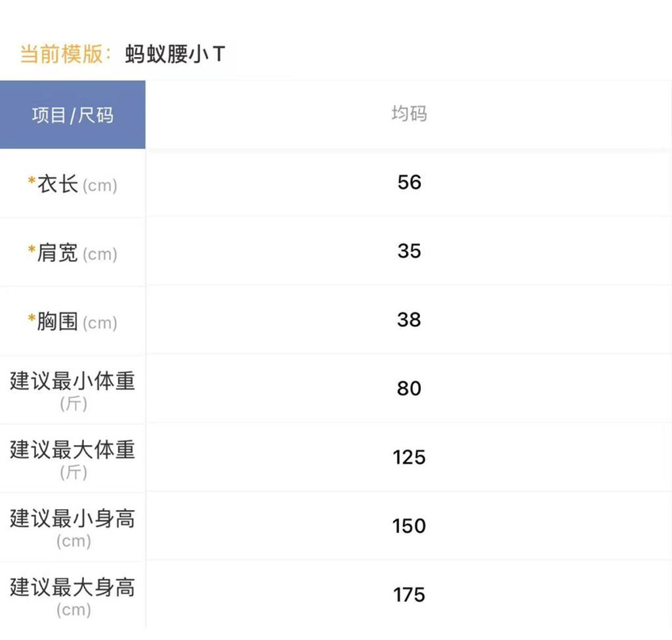The image size is (672, 640).
Task: Click the 建议最小体重 row label
Action: [x=70, y=389]
